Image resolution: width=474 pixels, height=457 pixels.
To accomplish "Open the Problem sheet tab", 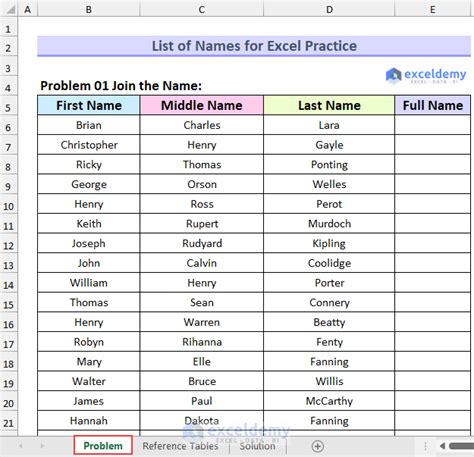I will coord(103,446).
